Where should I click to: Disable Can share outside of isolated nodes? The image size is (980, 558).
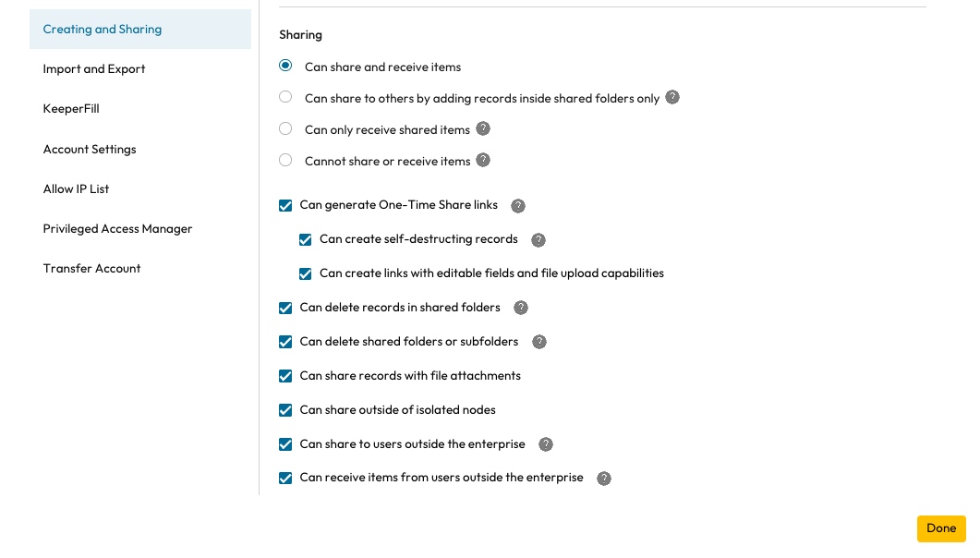tap(285, 410)
